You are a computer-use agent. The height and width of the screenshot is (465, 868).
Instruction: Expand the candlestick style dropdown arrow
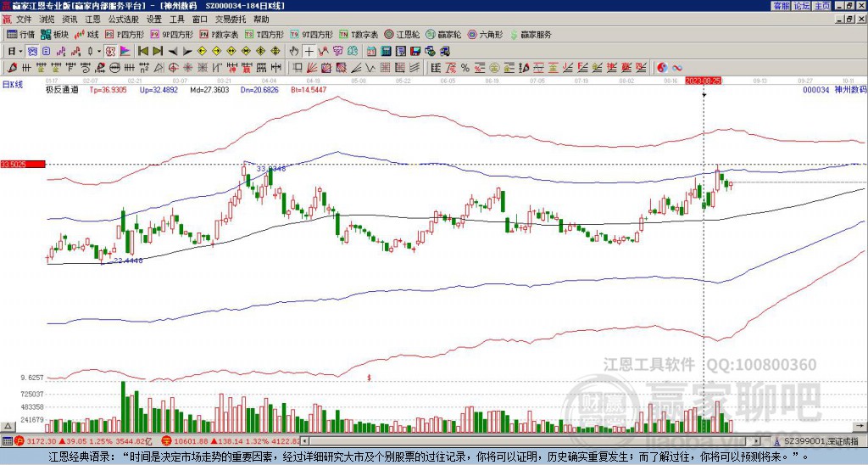(99, 52)
